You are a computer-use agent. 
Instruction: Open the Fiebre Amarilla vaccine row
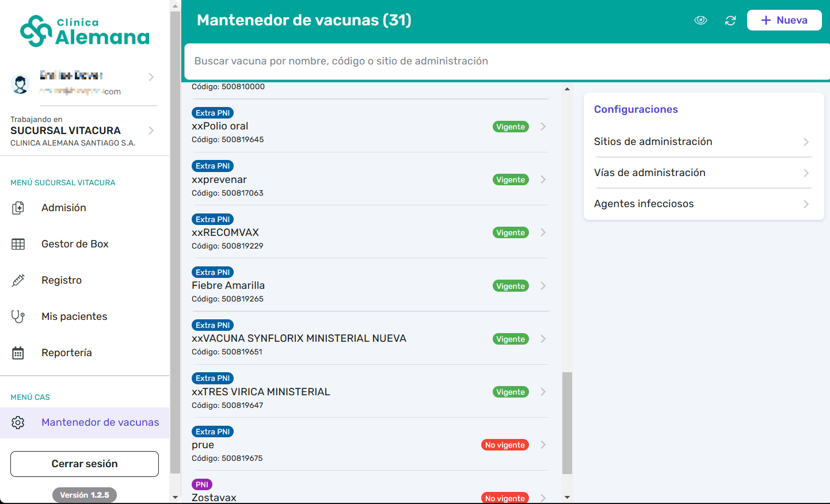click(x=368, y=285)
